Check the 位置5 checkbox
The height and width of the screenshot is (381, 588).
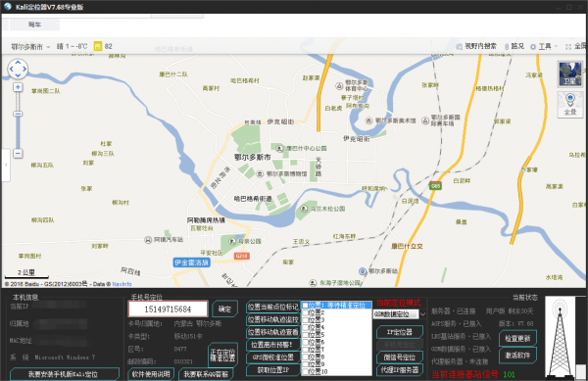(x=306, y=335)
